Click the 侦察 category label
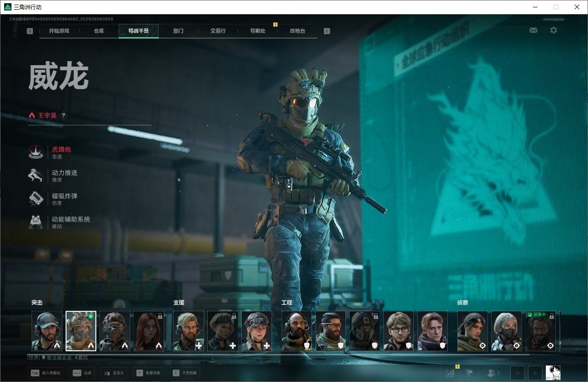Image resolution: width=588 pixels, height=382 pixels. (462, 303)
